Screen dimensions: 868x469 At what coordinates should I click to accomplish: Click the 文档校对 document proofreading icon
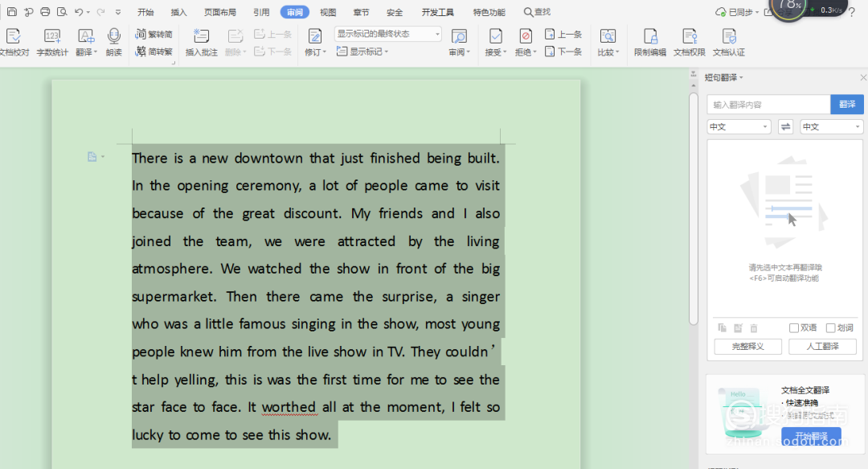[x=13, y=37]
